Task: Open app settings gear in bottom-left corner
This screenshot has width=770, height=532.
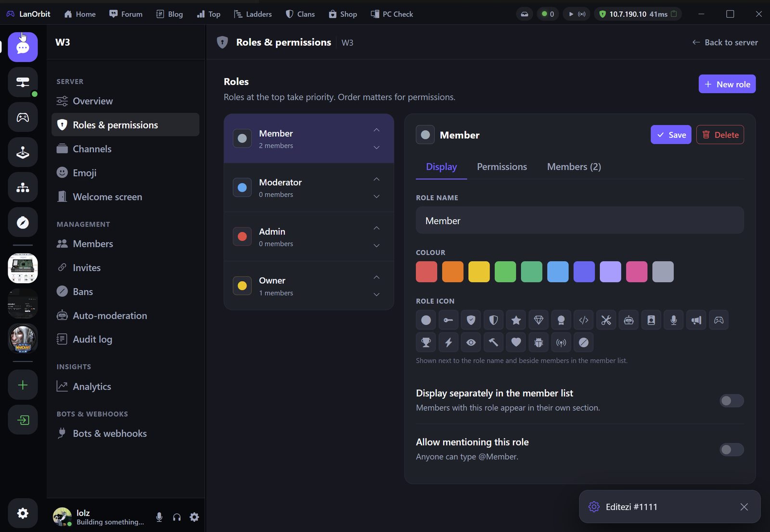Action: coord(23,513)
